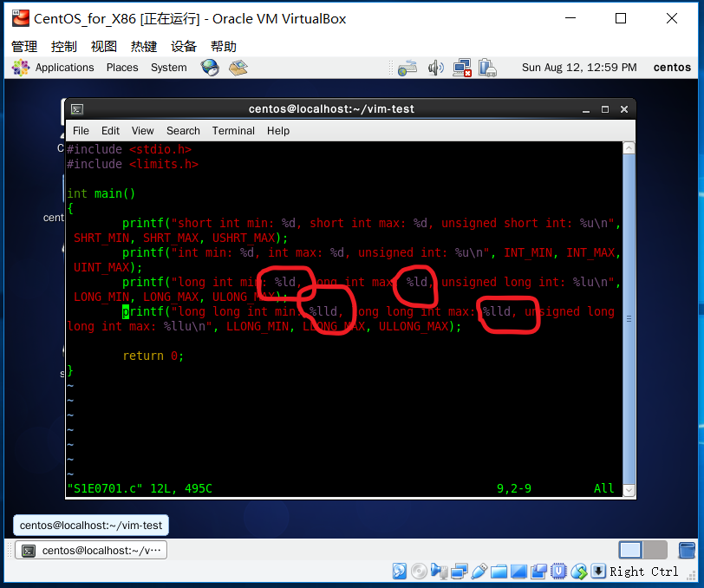The width and height of the screenshot is (704, 588).
Task: Click VirtualBox display status icon
Action: tap(518, 572)
